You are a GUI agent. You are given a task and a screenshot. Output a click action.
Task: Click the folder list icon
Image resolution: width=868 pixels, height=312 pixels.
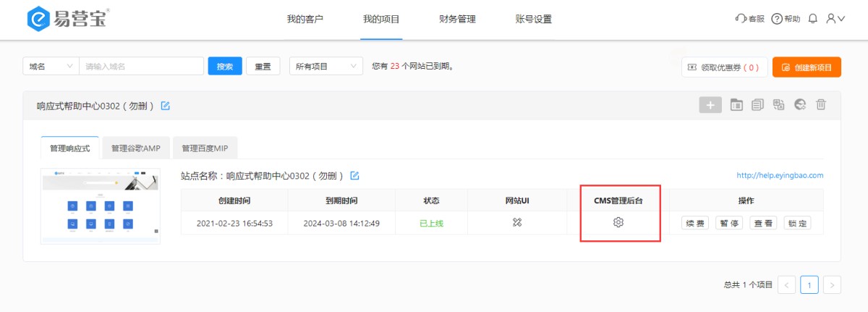pyautogui.click(x=736, y=105)
